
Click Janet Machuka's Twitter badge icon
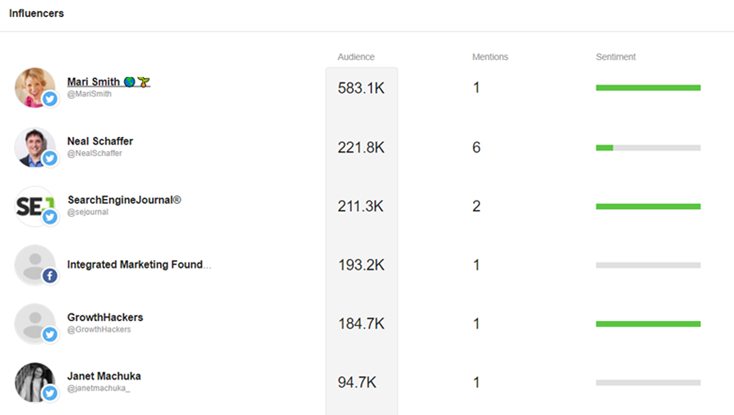[50, 393]
